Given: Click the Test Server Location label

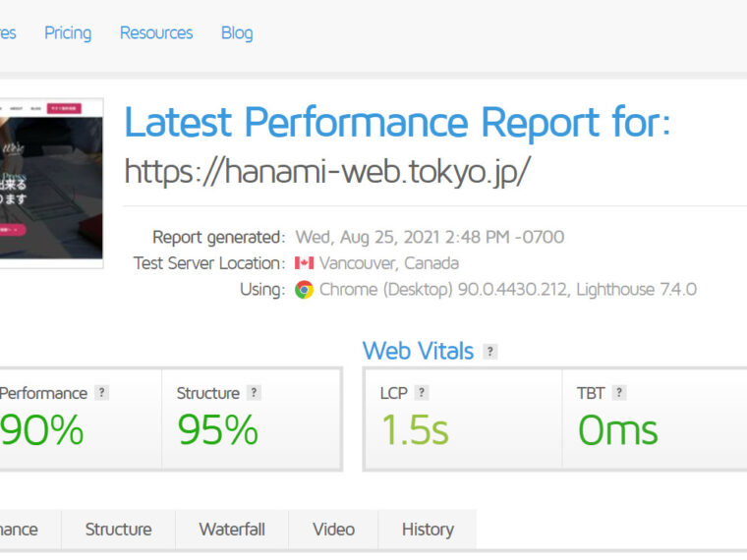Looking at the screenshot, I should (209, 263).
